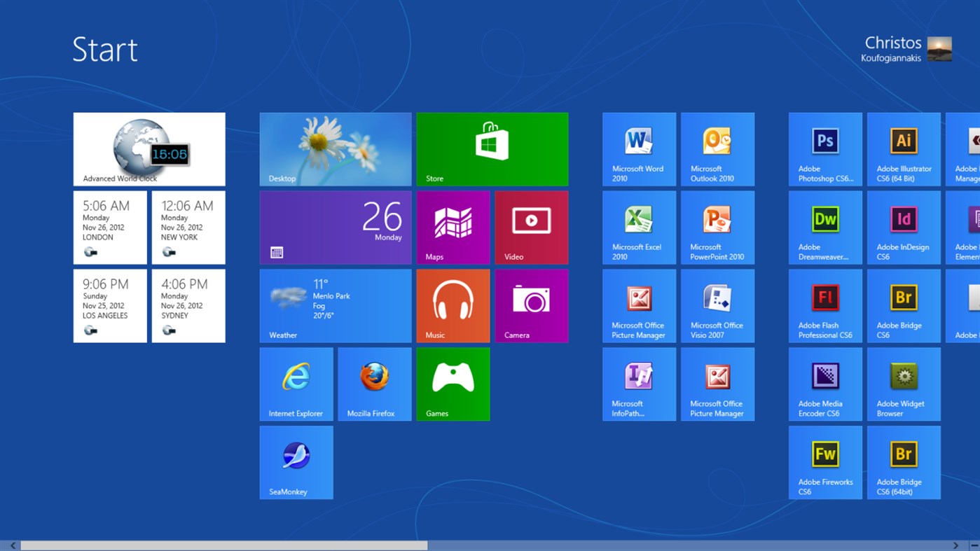The image size is (980, 551).
Task: Open Mozilla Firefox
Action: 375,384
